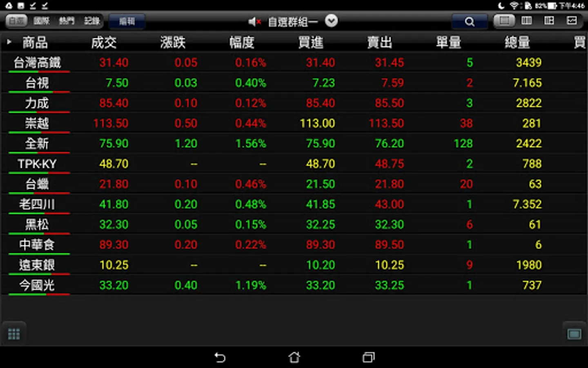Switch to the 熱門 tab
Image resolution: width=588 pixels, height=368 pixels.
pos(67,21)
